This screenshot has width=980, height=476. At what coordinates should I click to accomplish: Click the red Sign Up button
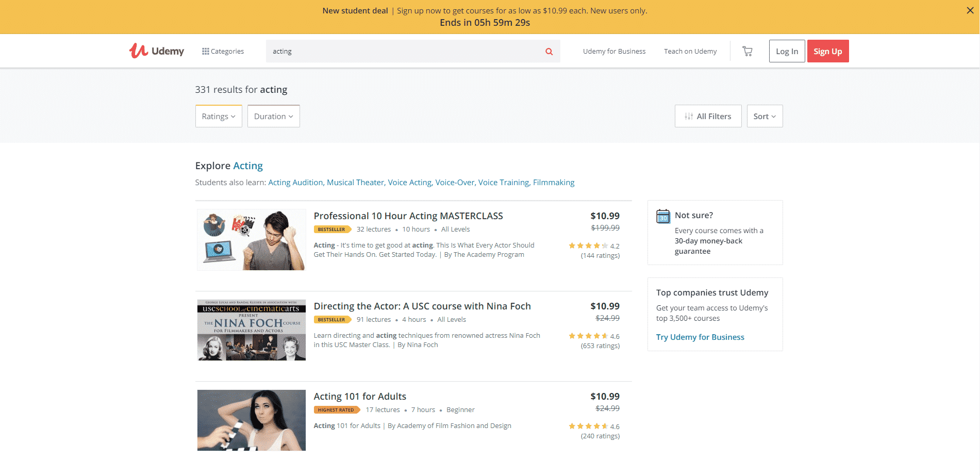828,51
